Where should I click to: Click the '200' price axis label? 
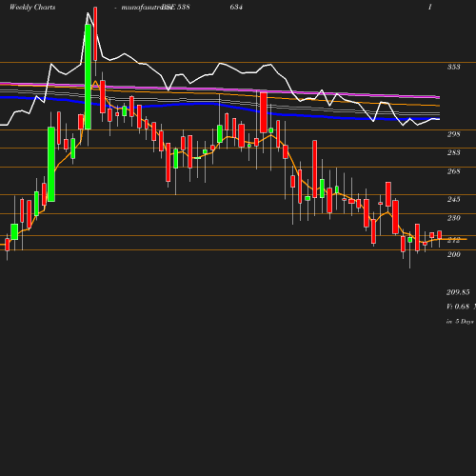click(453, 254)
